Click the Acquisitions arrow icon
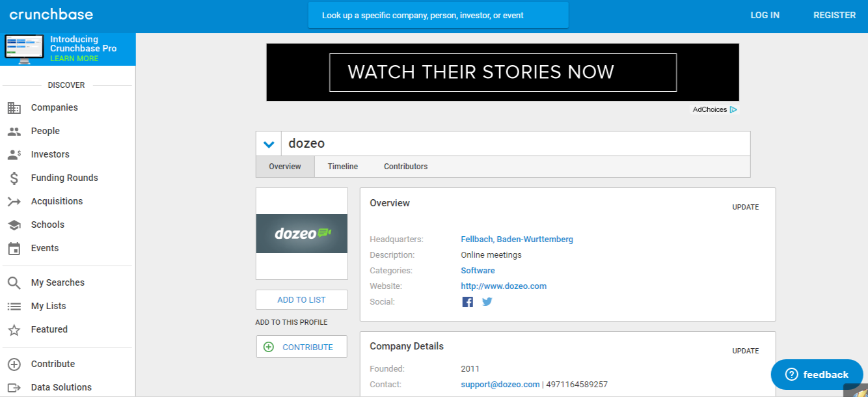Viewport: 868px width, 397px height. [x=14, y=201]
